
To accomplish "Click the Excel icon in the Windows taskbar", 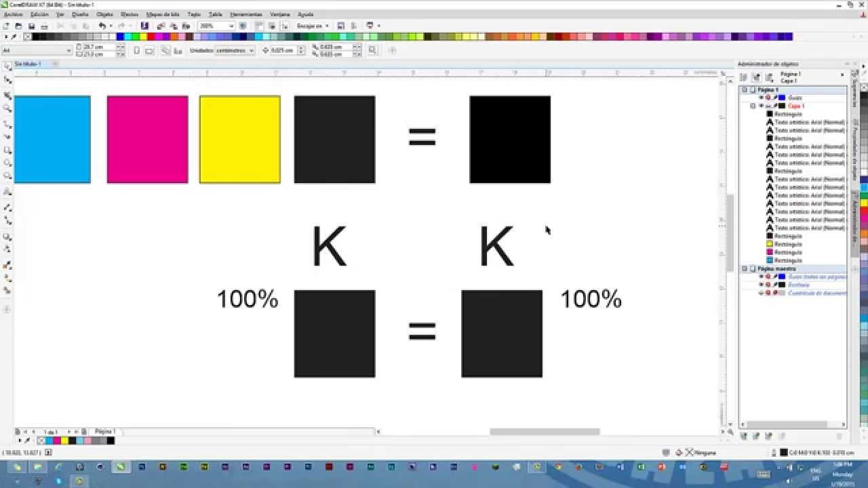I will tap(641, 467).
